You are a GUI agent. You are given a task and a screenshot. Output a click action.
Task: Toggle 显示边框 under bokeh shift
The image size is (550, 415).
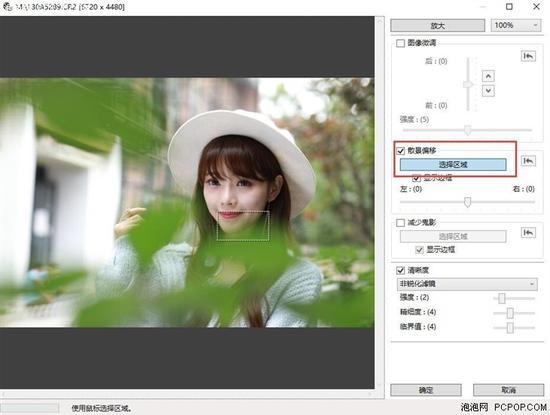coord(416,178)
